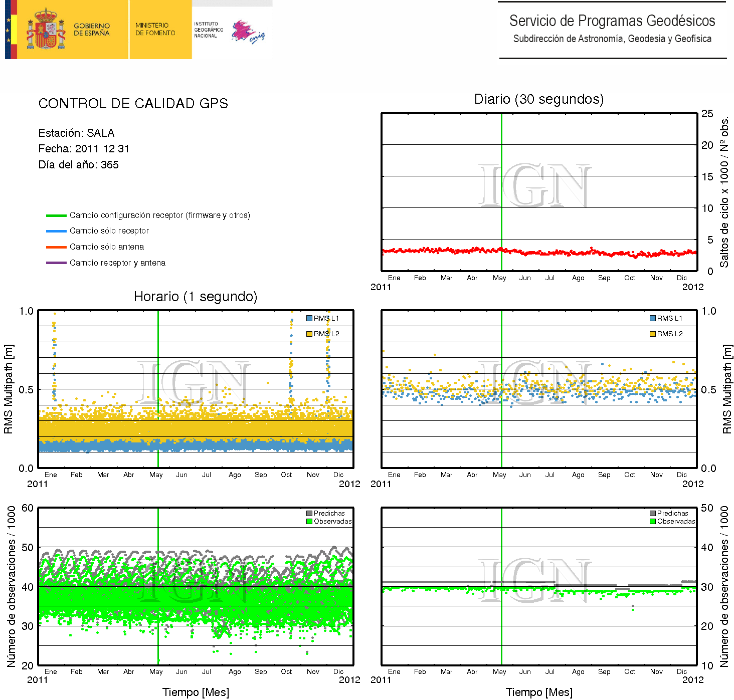Click the Instituto Geográfico Nacional text logo
The height and width of the screenshot is (700, 734).
click(x=208, y=30)
